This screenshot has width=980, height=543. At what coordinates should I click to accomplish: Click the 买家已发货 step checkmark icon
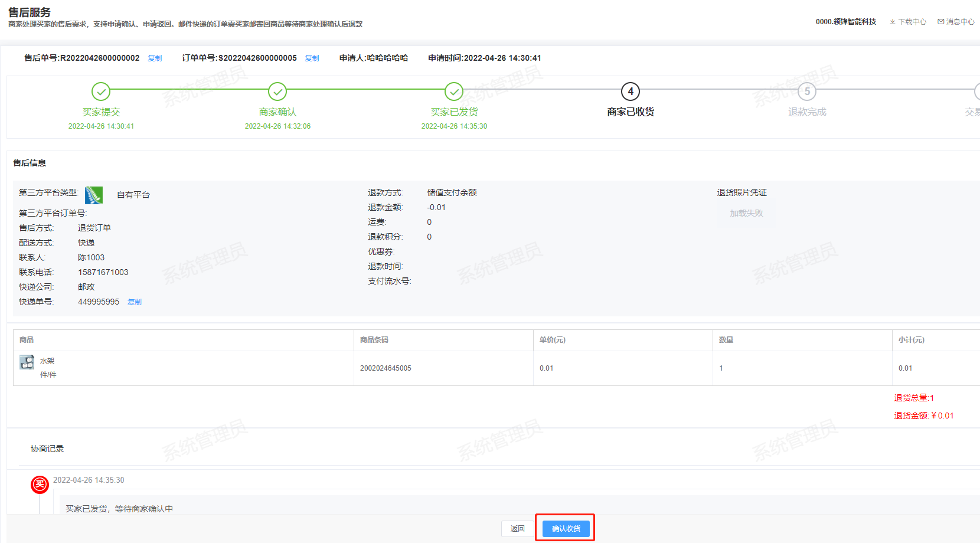[454, 91]
